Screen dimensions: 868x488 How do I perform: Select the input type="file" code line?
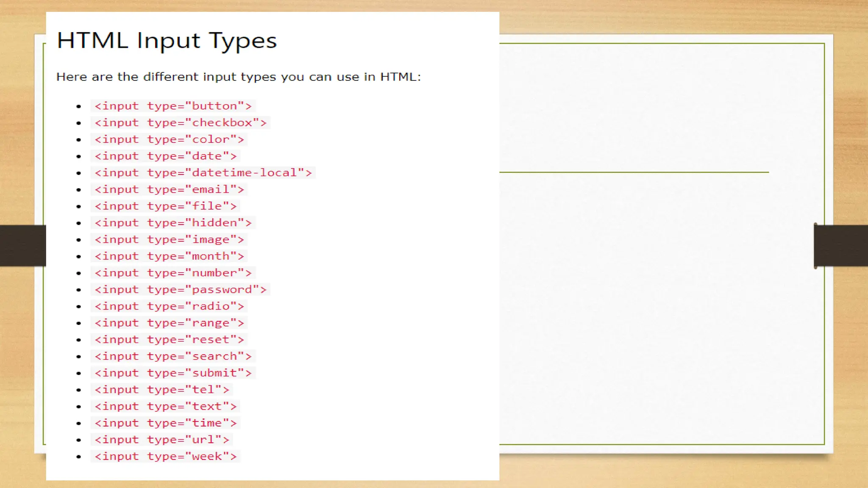click(165, 206)
